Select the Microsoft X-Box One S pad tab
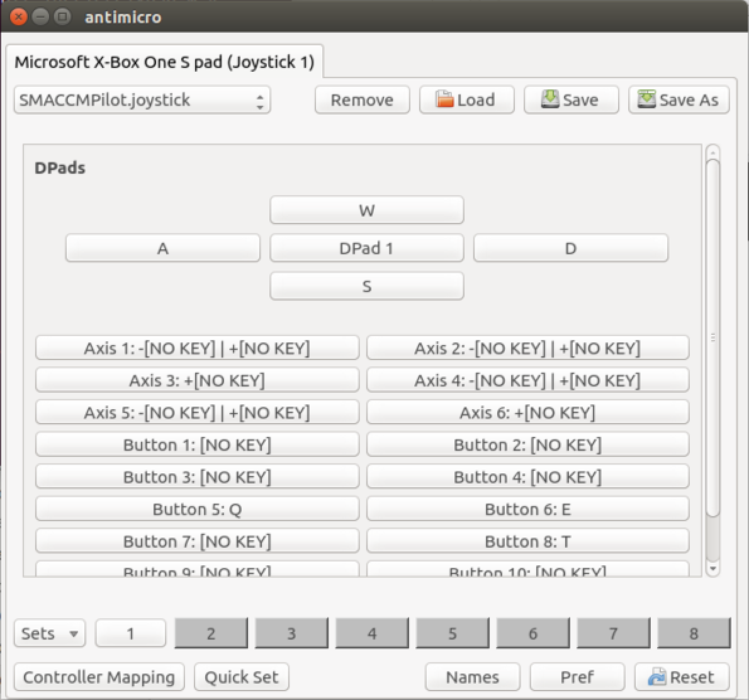The image size is (749, 700). coord(164,62)
